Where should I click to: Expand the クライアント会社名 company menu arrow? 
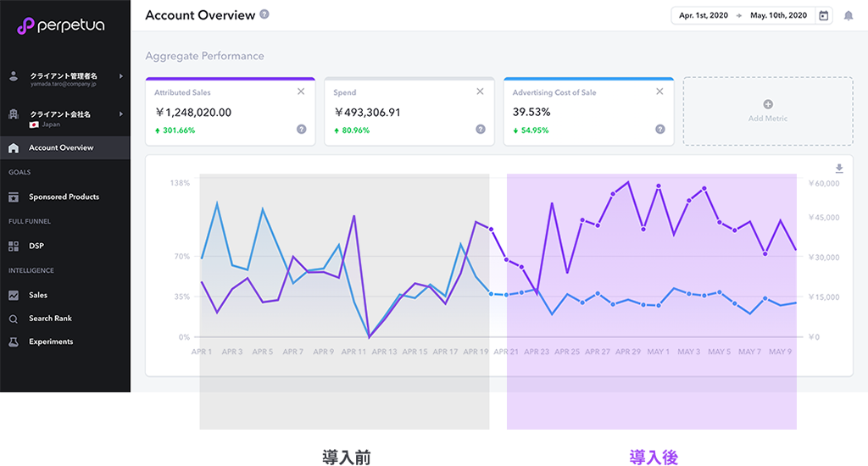coord(120,114)
